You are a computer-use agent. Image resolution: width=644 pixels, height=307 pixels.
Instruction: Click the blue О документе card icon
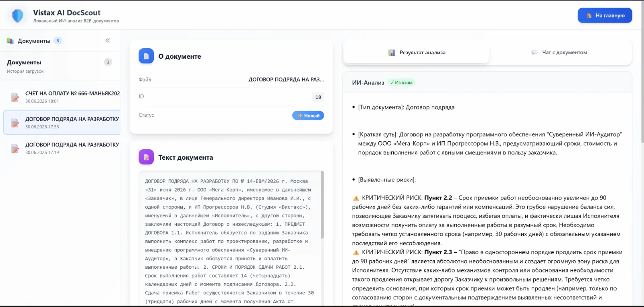click(x=146, y=56)
